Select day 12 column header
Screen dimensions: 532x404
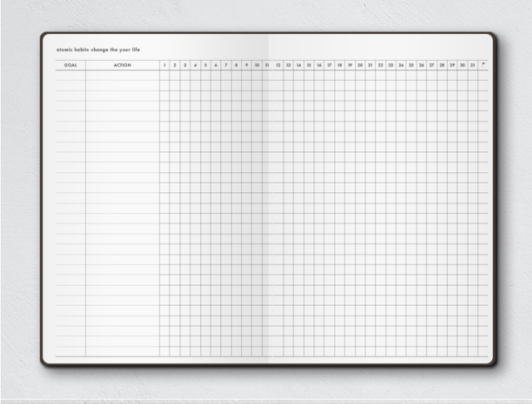tap(278, 65)
